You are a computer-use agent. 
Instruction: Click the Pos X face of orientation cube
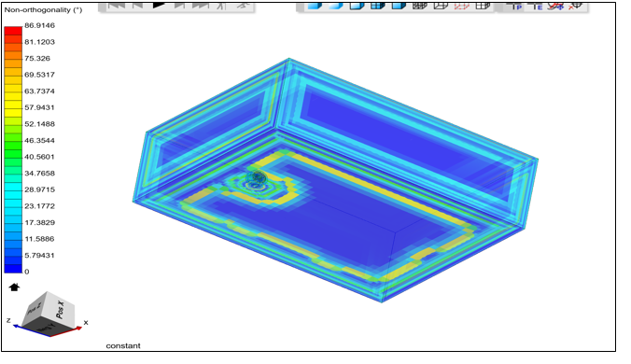pos(61,309)
